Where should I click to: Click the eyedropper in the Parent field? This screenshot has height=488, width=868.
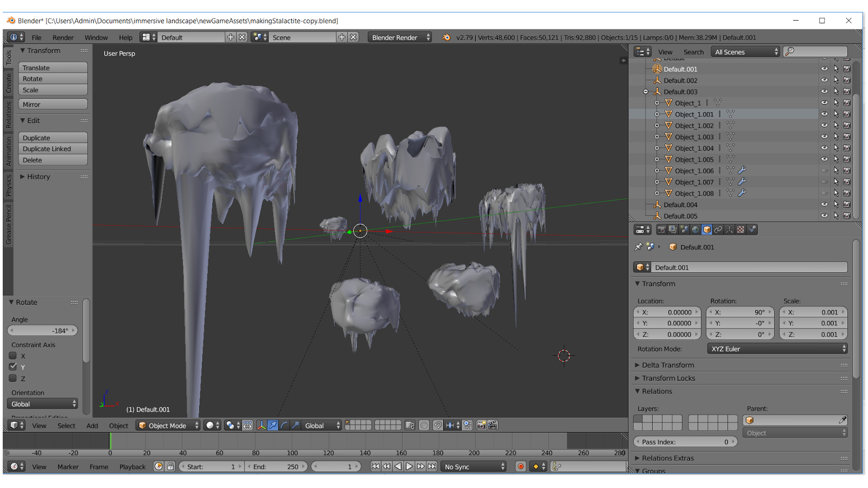point(843,420)
